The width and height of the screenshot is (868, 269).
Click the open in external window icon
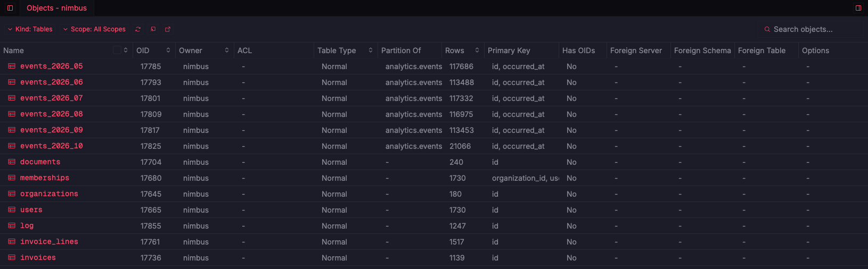point(168,29)
